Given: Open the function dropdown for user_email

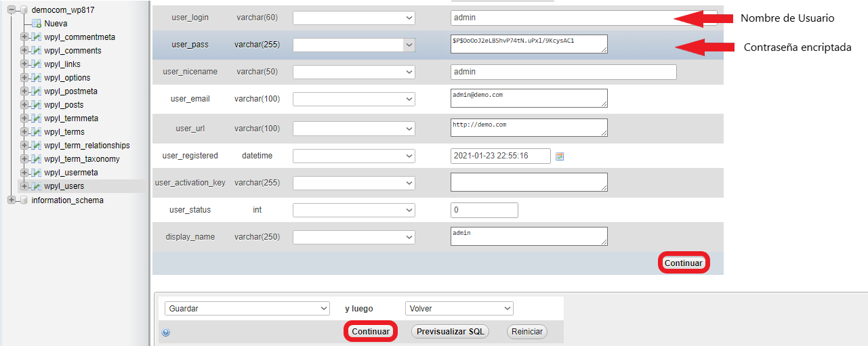Looking at the screenshot, I should point(354,99).
